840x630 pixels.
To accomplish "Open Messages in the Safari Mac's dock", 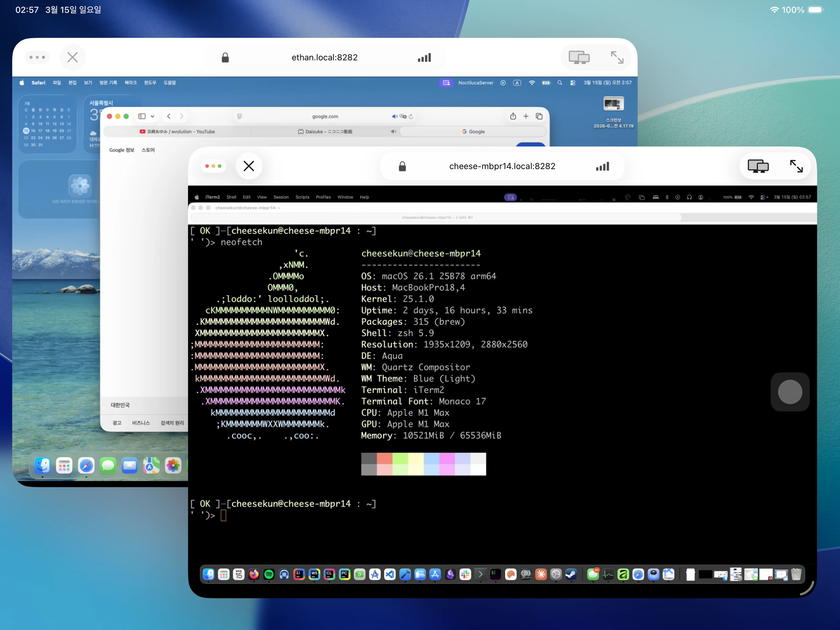I will click(x=108, y=465).
